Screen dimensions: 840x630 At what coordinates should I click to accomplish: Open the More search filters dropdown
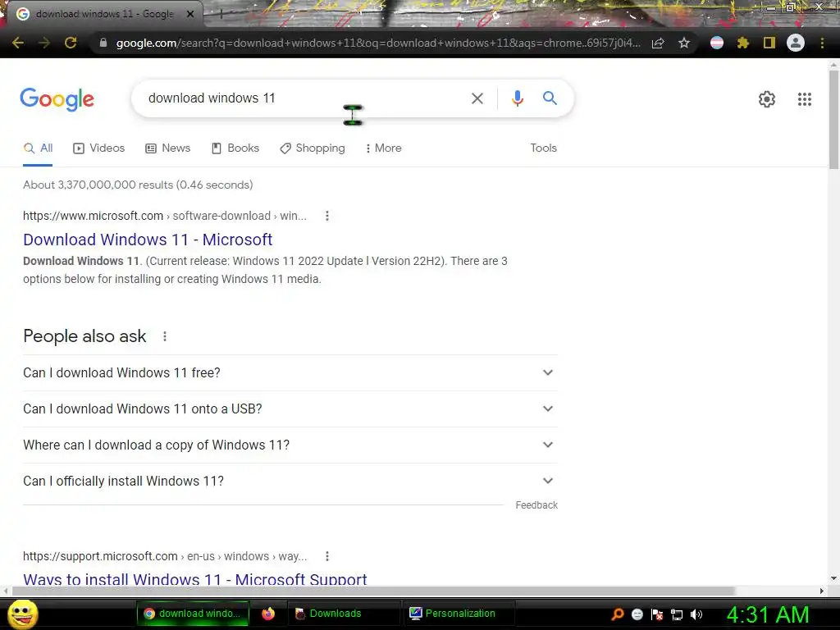pyautogui.click(x=383, y=148)
